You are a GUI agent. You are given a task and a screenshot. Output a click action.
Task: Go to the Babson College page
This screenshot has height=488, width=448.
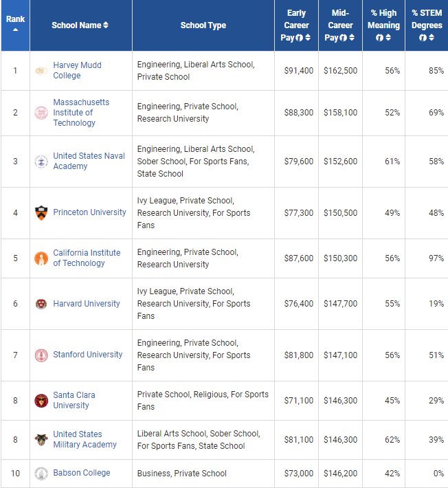coord(81,473)
